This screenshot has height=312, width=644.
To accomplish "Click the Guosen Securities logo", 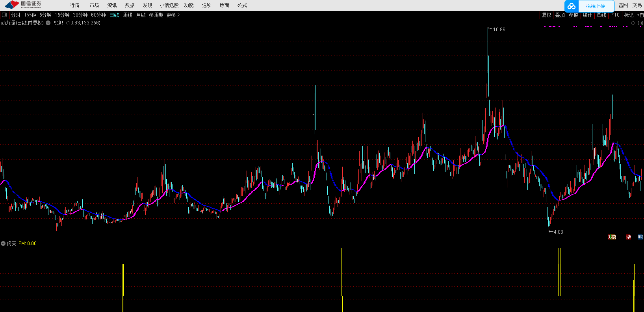I will click(x=23, y=5).
